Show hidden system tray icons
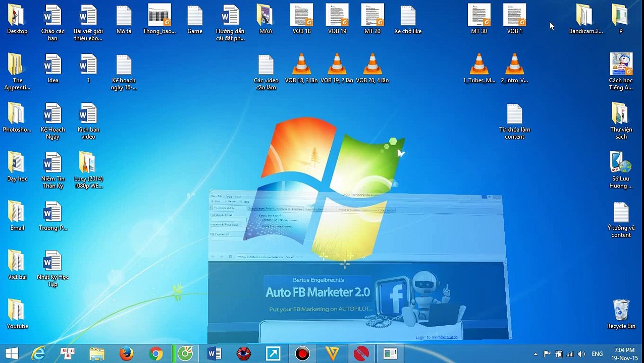The image size is (644, 363). (535, 354)
